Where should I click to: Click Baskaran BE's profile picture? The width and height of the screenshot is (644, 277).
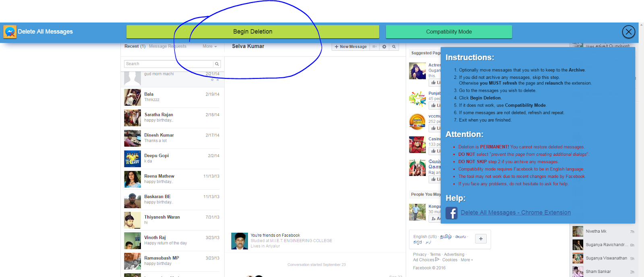(x=132, y=200)
